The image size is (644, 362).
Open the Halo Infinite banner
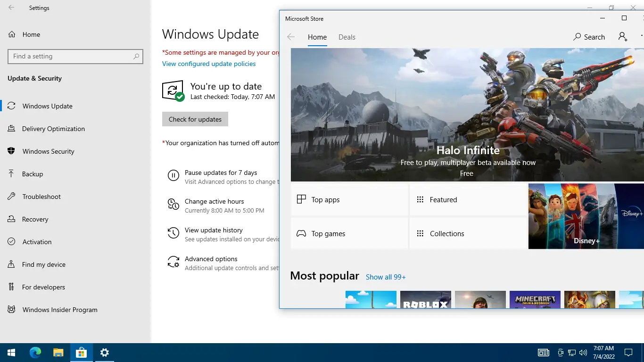[467, 115]
